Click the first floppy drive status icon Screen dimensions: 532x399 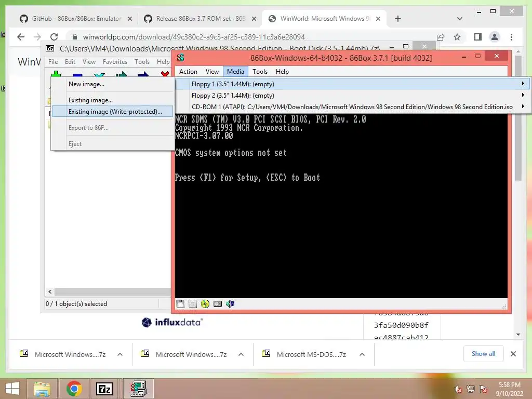(x=180, y=303)
